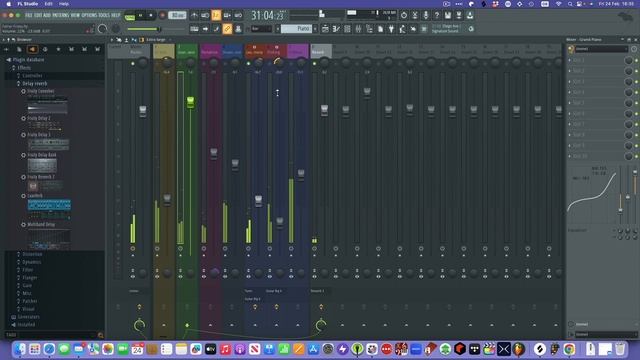Click the Browser search magnifier icon
This screenshot has height=360, width=640.
pos(100,335)
